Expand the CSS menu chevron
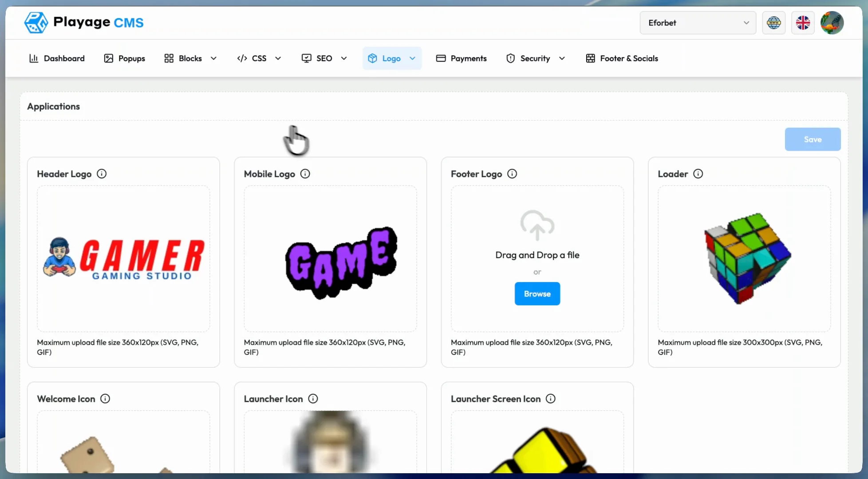Image resolution: width=868 pixels, height=479 pixels. click(278, 58)
